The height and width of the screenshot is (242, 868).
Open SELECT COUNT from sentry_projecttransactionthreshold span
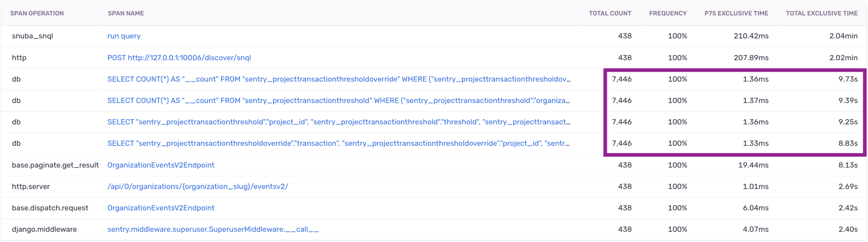pyautogui.click(x=339, y=101)
